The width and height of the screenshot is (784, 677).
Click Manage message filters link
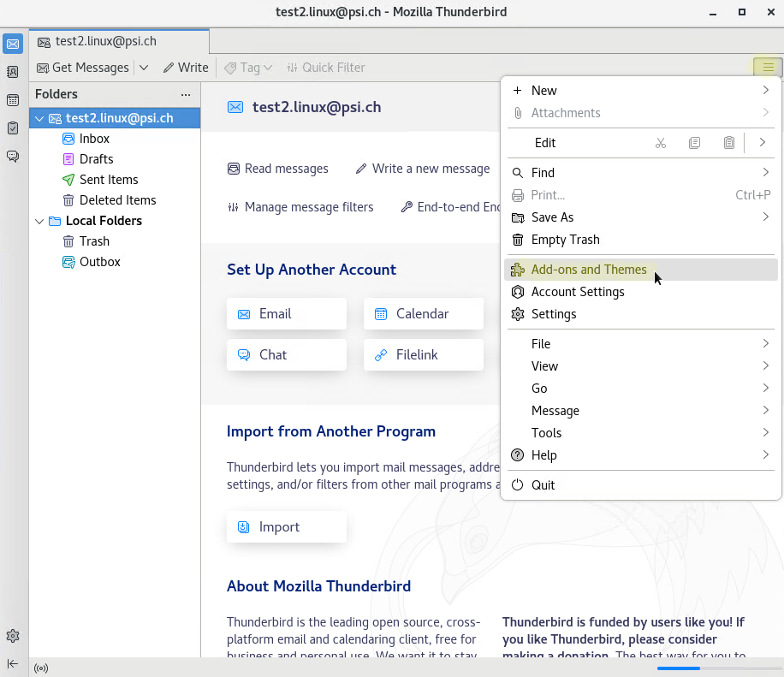click(300, 207)
